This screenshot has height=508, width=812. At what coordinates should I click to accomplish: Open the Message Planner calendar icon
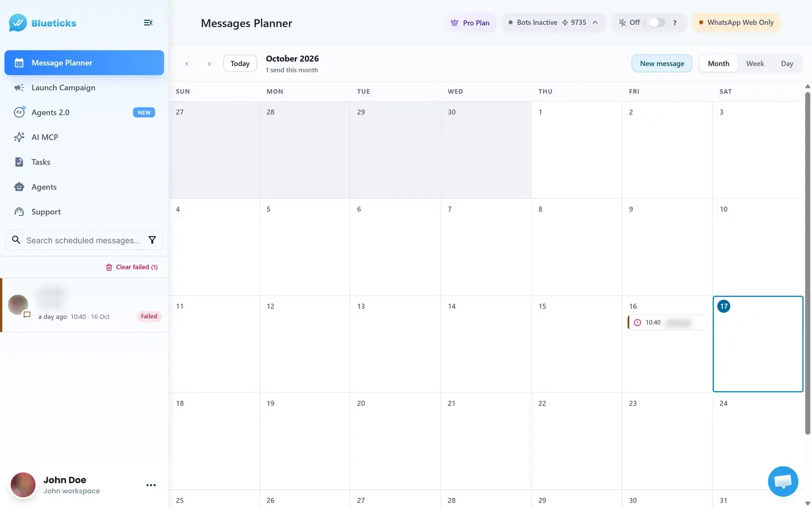19,63
